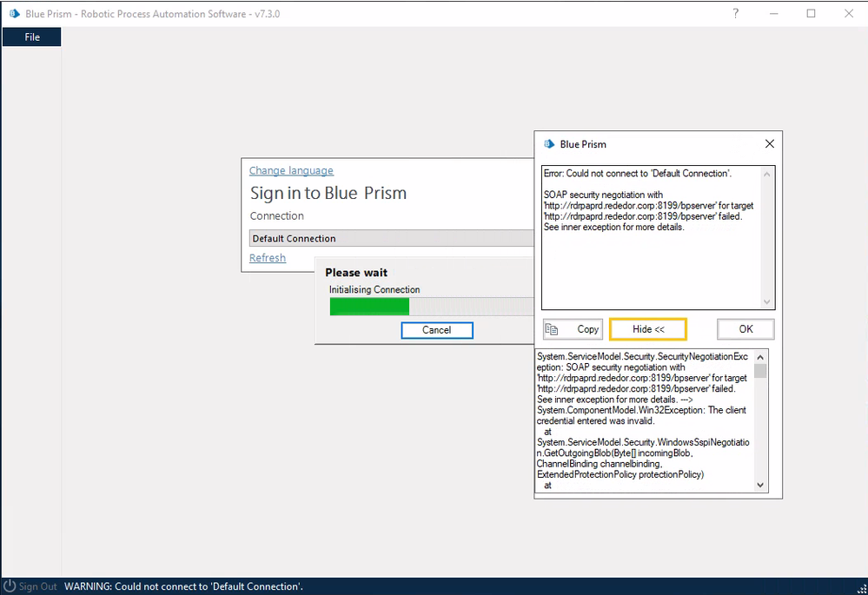Screen dimensions: 868x595
Task: Click the 'Error: Could not connect' text line
Action: (638, 173)
